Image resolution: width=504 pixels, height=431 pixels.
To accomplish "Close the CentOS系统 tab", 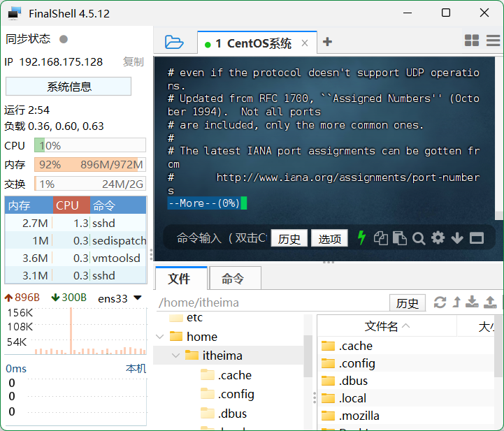I will coord(305,43).
